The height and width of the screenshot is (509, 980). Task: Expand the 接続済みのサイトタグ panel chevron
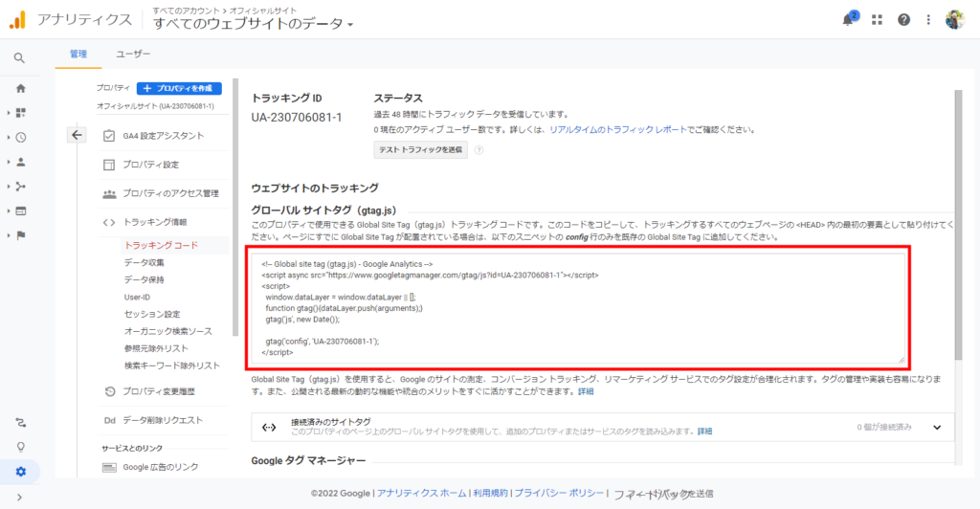click(937, 428)
